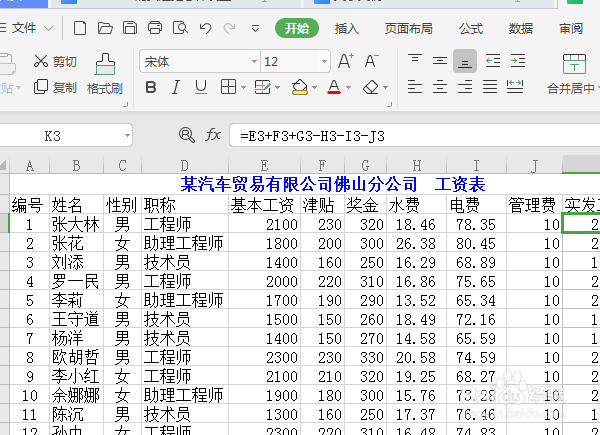Switch to the 开始 tab
This screenshot has width=600, height=435.
tap(297, 28)
